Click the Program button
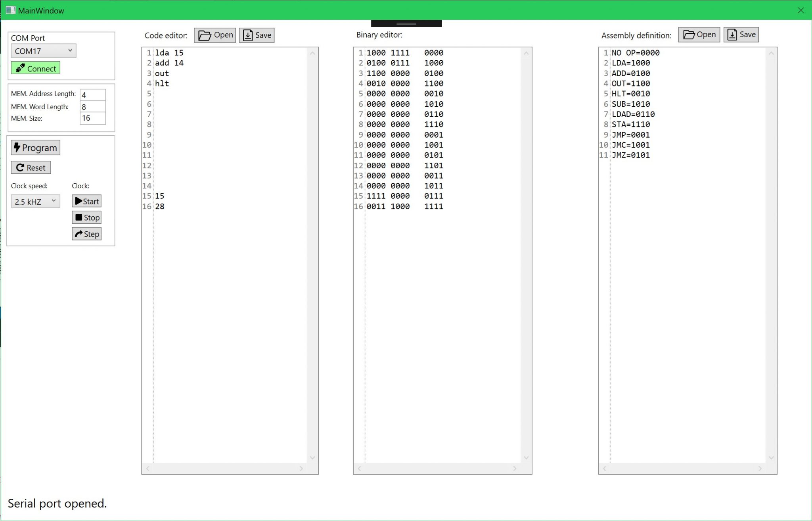812x521 pixels. coord(35,147)
